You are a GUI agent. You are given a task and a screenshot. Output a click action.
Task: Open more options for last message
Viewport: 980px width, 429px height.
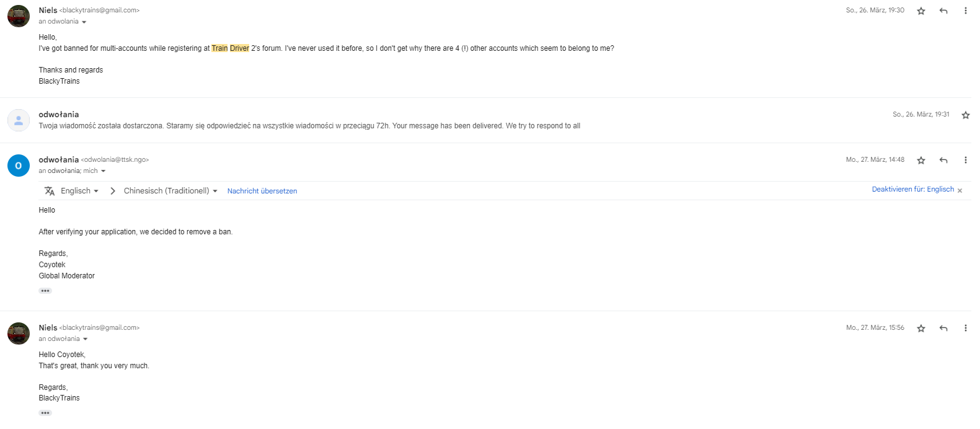pyautogui.click(x=965, y=328)
